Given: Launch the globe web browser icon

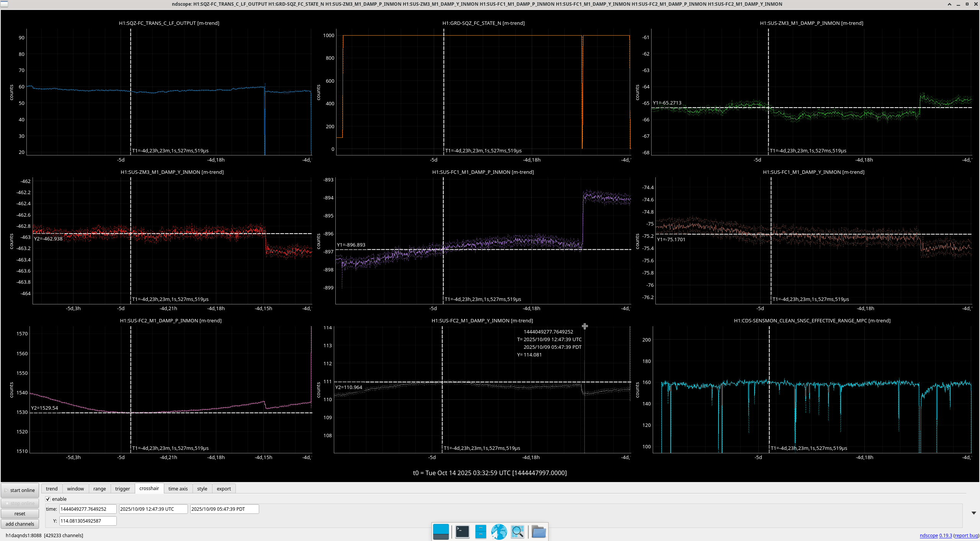Looking at the screenshot, I should (x=499, y=532).
